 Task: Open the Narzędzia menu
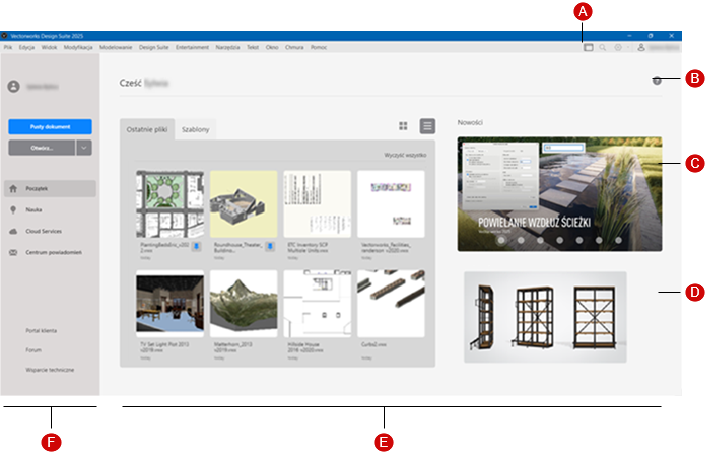(227, 47)
